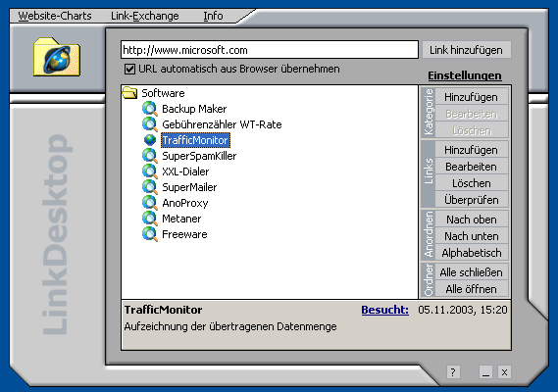Click the icon next to AnoProxy

click(150, 203)
